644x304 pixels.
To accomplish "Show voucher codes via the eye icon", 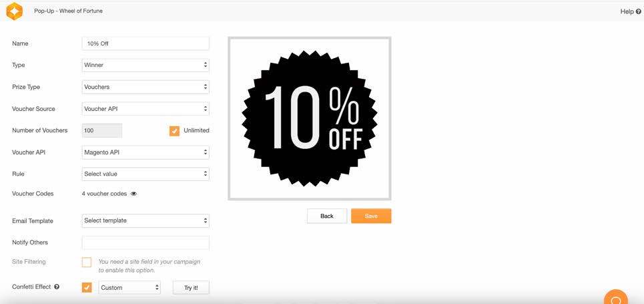I will [x=133, y=194].
